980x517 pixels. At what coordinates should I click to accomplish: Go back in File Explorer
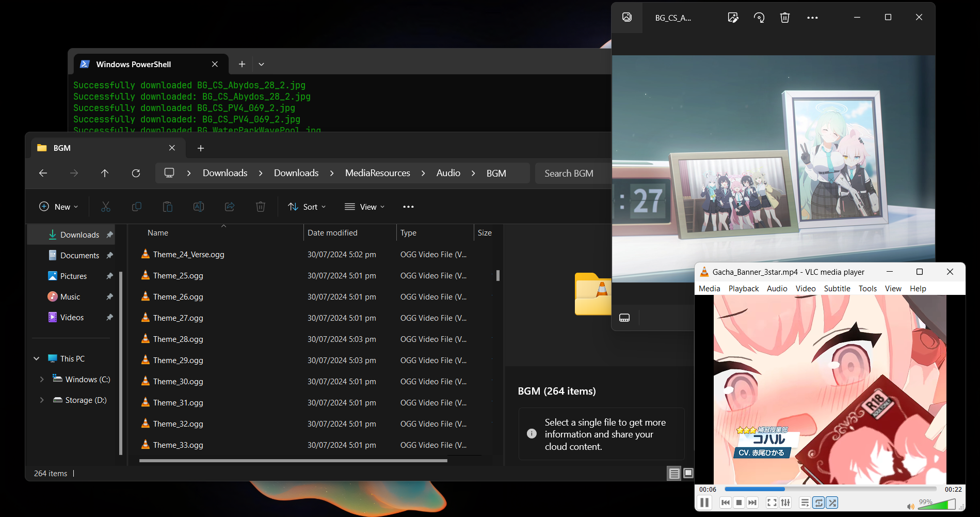(x=43, y=173)
